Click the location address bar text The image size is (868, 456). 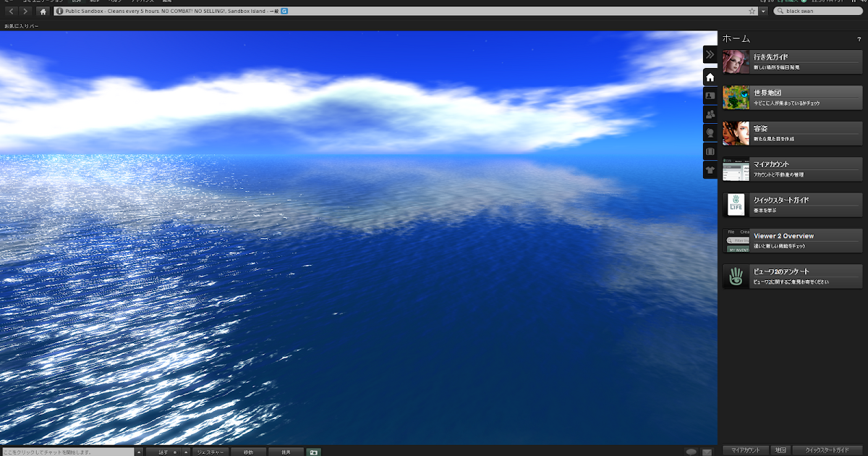pos(172,12)
